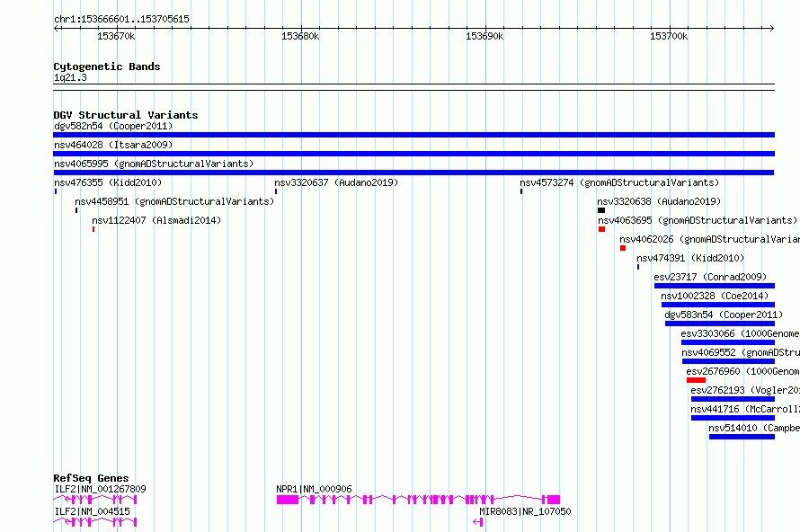Click the ILF2 NM_001267809 gene model glyph
This screenshot has width=800, height=532.
[x=95, y=500]
